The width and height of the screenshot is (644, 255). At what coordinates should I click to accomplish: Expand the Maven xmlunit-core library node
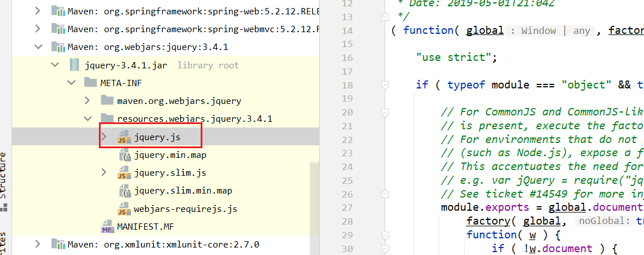[38, 244]
